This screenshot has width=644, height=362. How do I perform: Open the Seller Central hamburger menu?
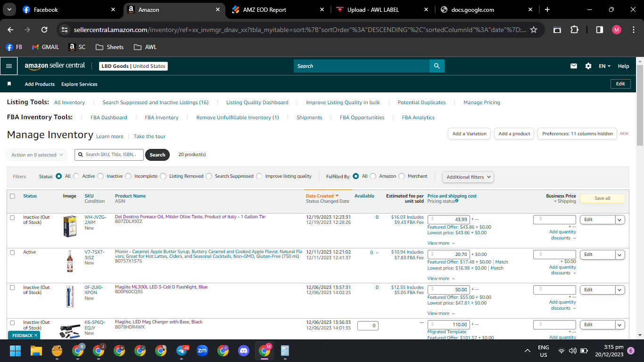coord(8,66)
